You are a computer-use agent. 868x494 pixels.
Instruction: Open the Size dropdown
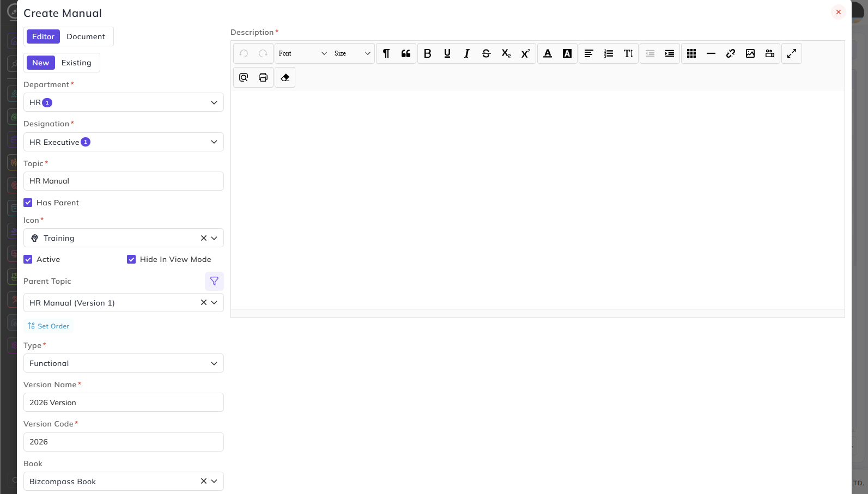tap(353, 53)
